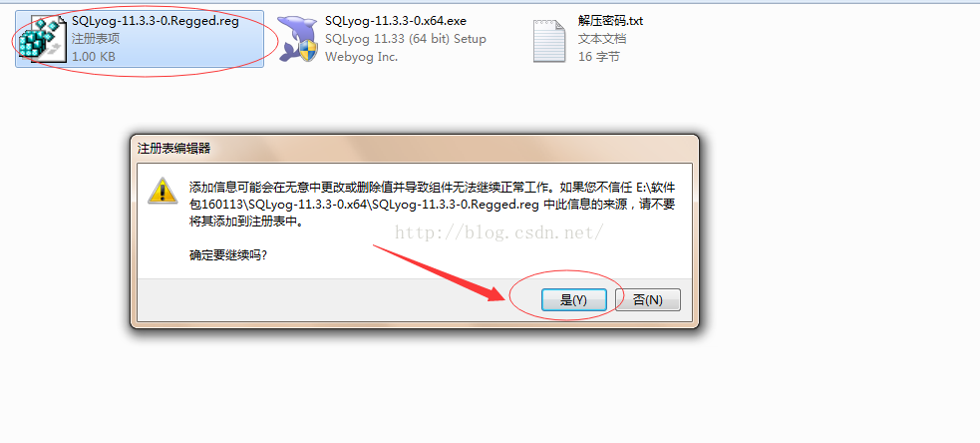Image resolution: width=980 pixels, height=443 pixels.
Task: Select the SQLyog Regged.reg registry file icon
Action: click(x=42, y=39)
